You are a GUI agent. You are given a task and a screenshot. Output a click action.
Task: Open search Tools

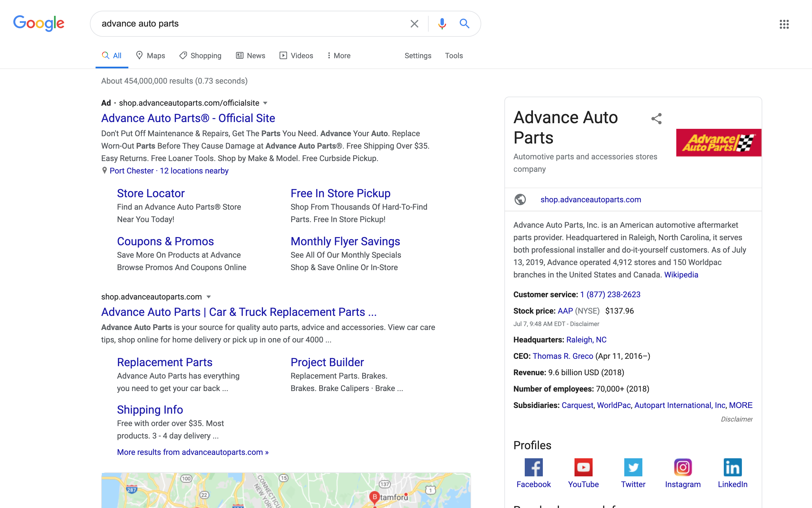(x=454, y=55)
